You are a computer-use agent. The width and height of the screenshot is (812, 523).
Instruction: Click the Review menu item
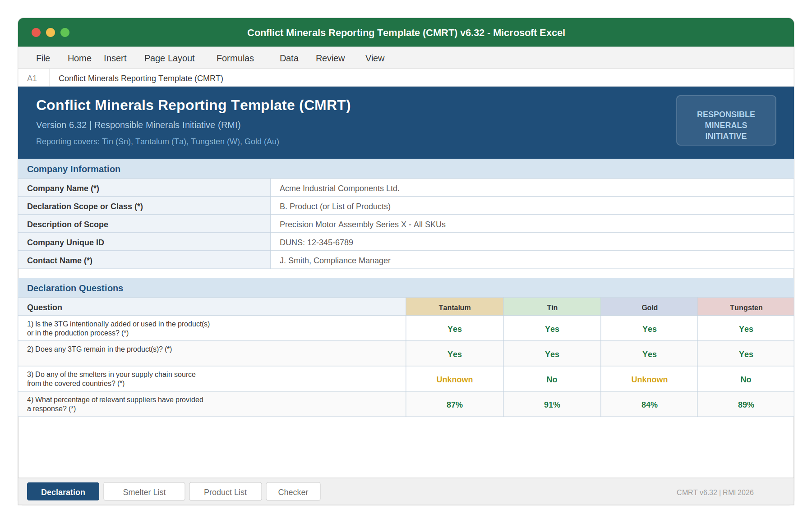(x=330, y=58)
